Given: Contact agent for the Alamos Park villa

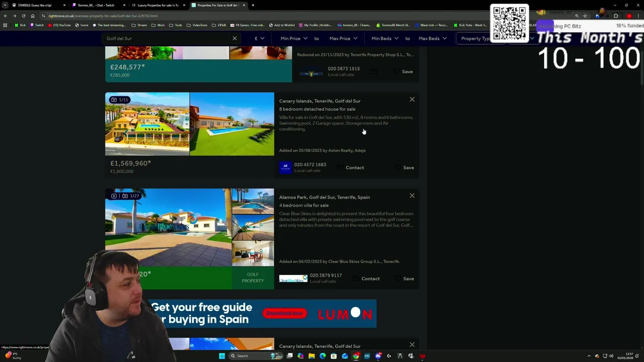Looking at the screenshot, I should (x=366, y=279).
